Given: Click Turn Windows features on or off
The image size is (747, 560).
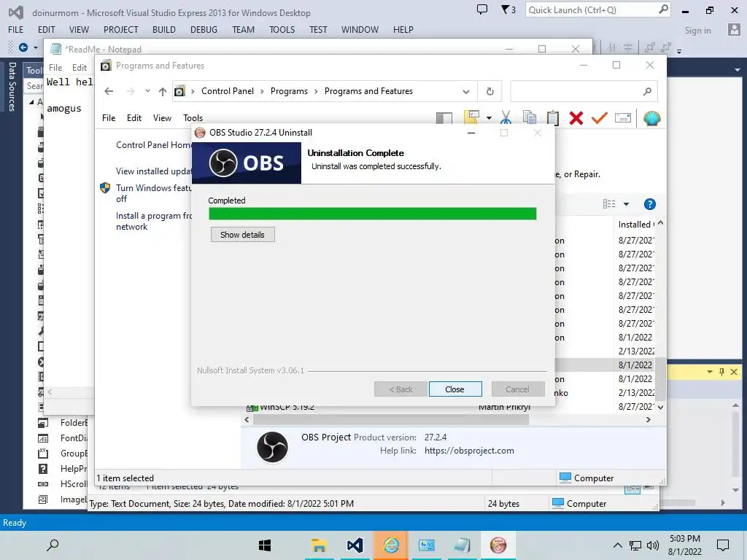Looking at the screenshot, I should tap(153, 193).
